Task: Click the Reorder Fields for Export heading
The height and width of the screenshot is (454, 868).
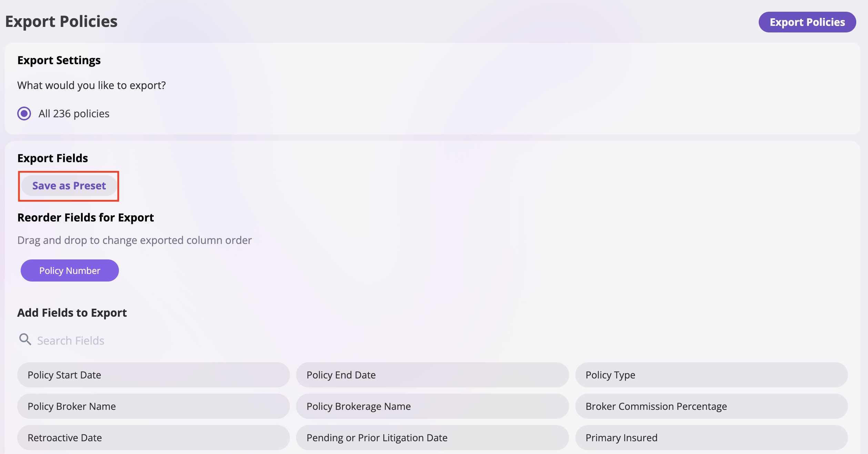Action: coord(85,218)
